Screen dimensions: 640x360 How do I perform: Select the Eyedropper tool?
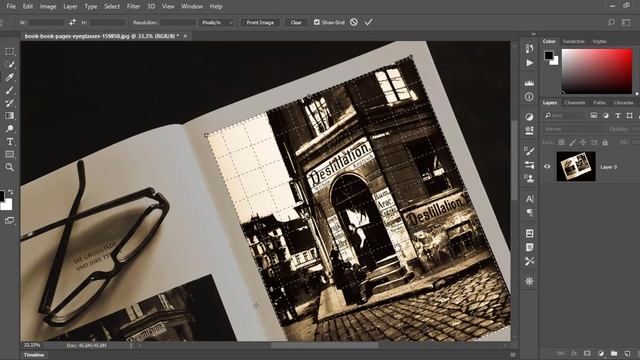[9, 77]
